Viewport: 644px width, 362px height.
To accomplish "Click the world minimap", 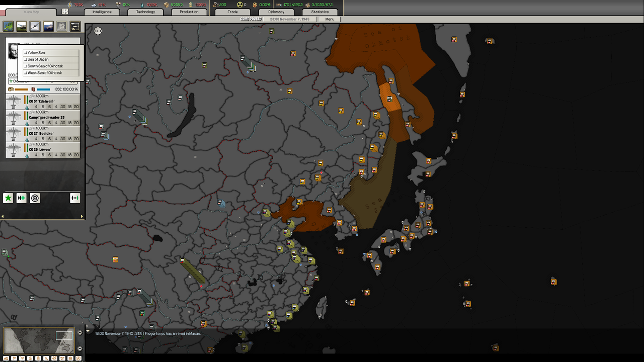I will coord(39,341).
